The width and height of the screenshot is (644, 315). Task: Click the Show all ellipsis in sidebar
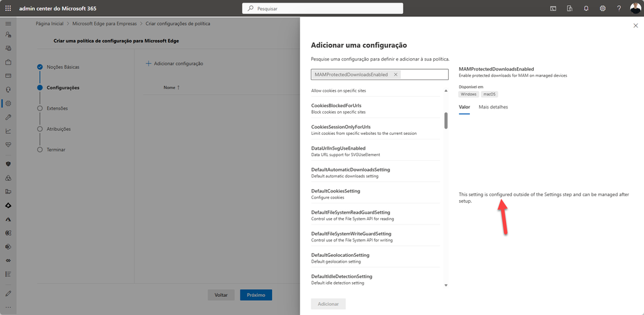pyautogui.click(x=8, y=307)
